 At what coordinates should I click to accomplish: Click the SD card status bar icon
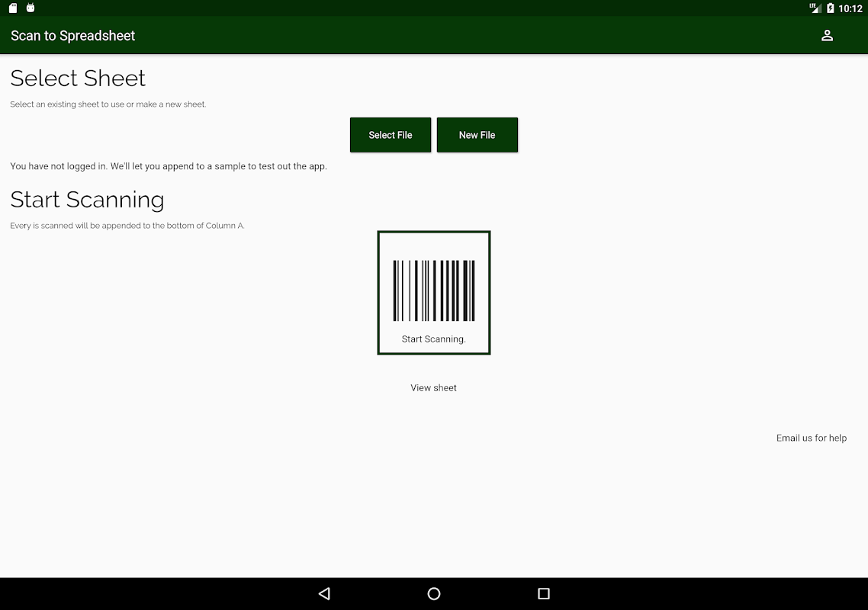pos(13,8)
